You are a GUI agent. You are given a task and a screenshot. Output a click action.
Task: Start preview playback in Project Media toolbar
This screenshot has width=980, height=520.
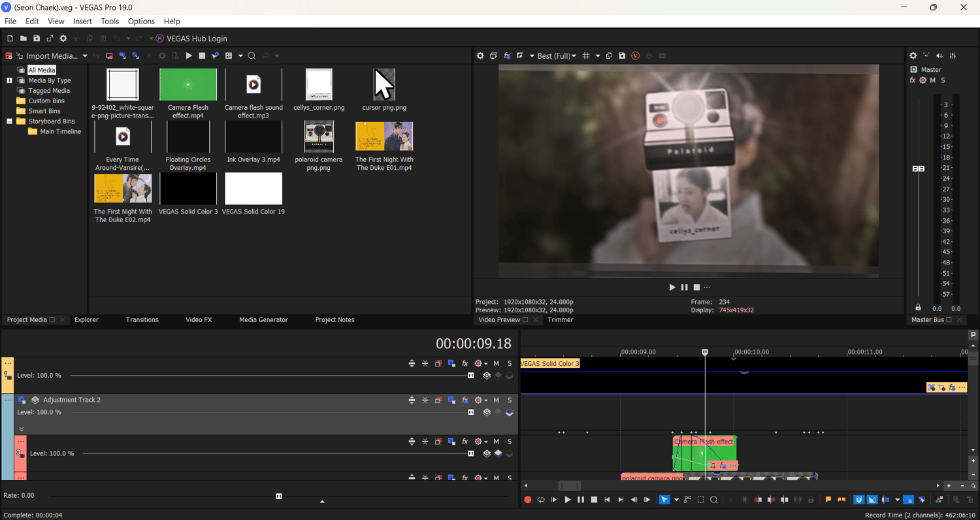pos(189,56)
